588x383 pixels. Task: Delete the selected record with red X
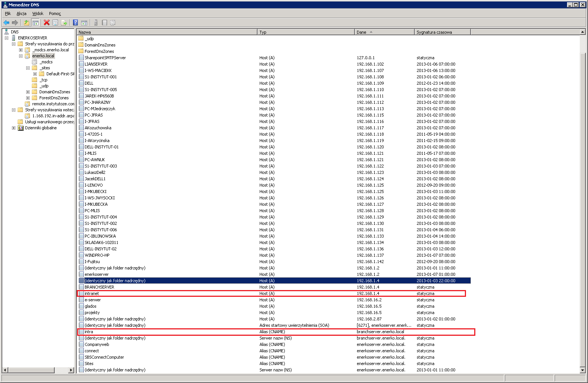tap(47, 23)
